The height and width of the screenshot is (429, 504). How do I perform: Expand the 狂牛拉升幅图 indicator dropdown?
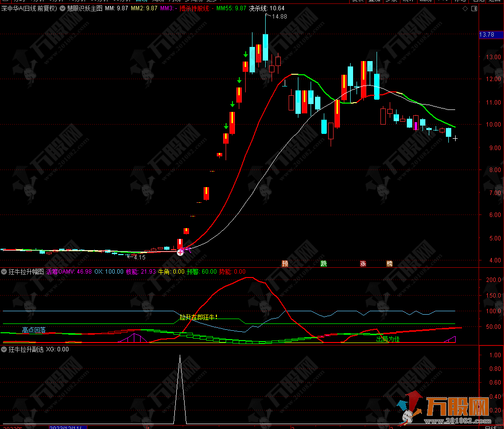4,272
